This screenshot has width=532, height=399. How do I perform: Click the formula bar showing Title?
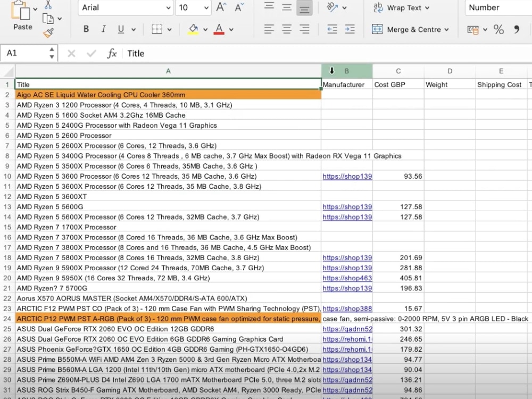pos(327,53)
